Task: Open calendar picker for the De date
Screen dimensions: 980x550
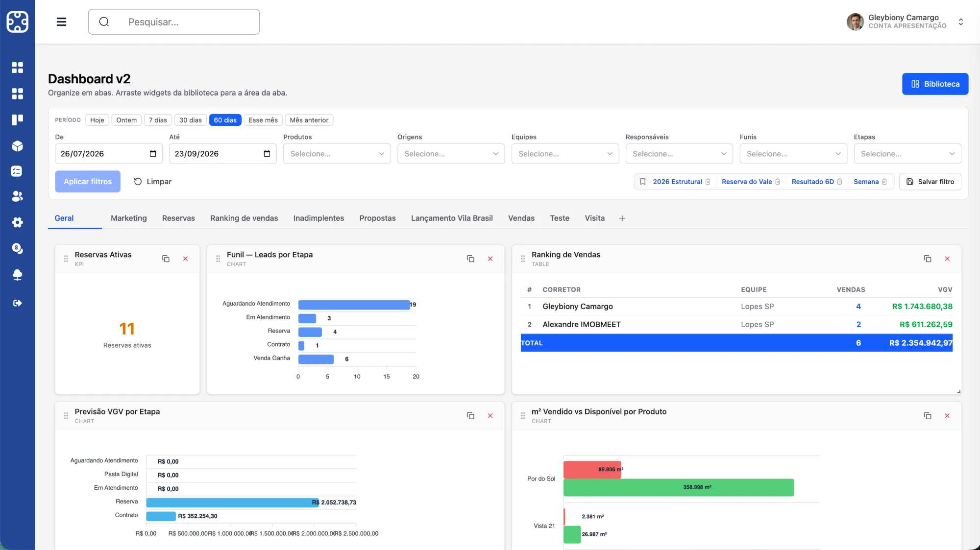Action: pos(153,154)
